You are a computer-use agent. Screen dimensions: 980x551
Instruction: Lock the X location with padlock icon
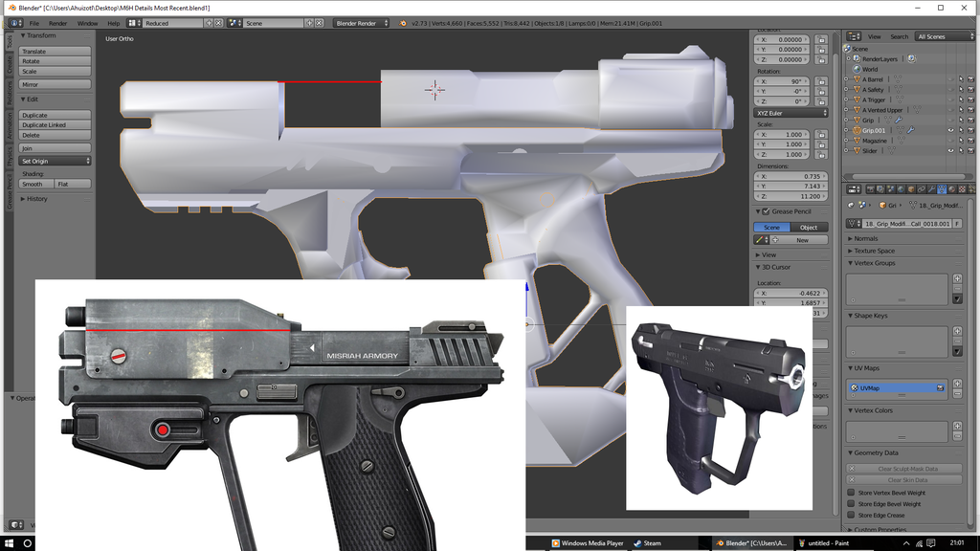821,39
